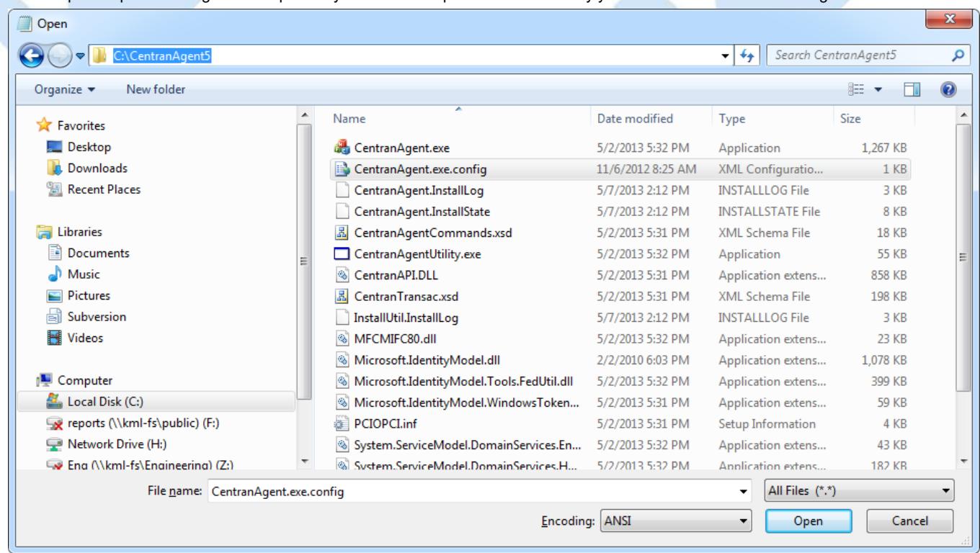Open the file type filter All Files dropdown
Image resolution: width=980 pixels, height=553 pixels.
pos(859,492)
